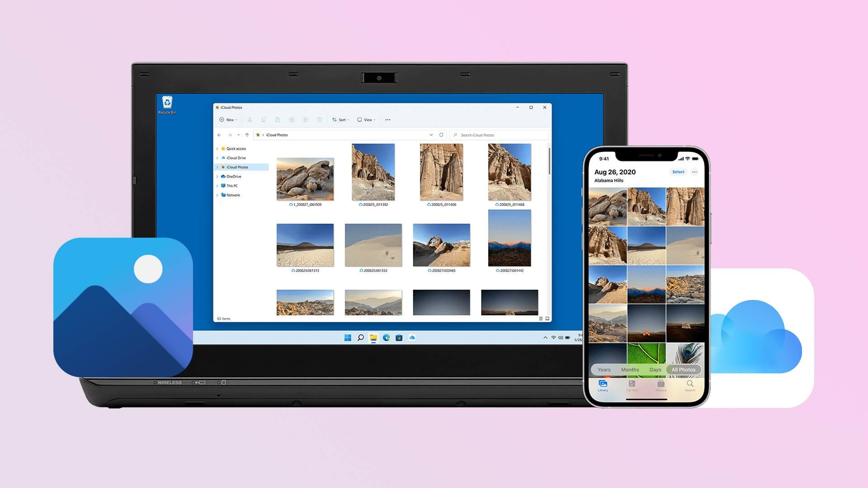Open Sort dropdown in iCloud Photos toolbar
This screenshot has height=488, width=868.
click(x=341, y=120)
